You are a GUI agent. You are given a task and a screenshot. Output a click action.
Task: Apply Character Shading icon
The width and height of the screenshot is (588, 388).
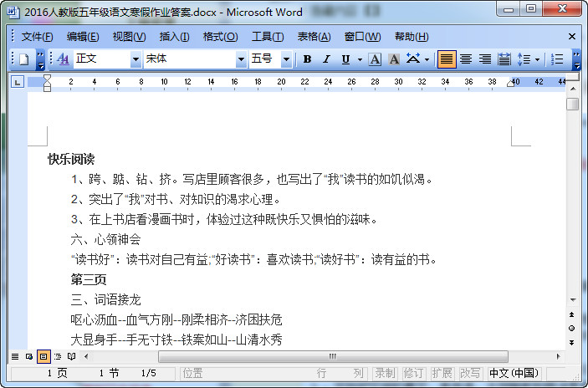point(394,59)
